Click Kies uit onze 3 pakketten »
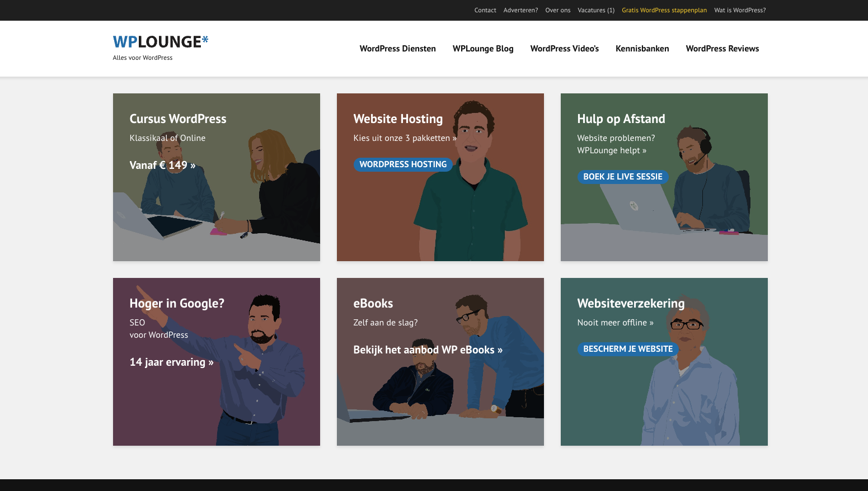This screenshot has height=491, width=868. click(x=405, y=138)
